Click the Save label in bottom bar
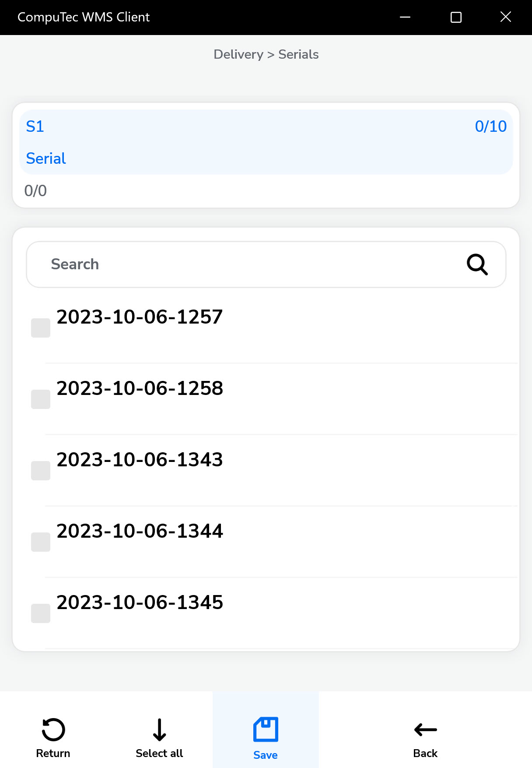532x768 pixels. (x=266, y=755)
